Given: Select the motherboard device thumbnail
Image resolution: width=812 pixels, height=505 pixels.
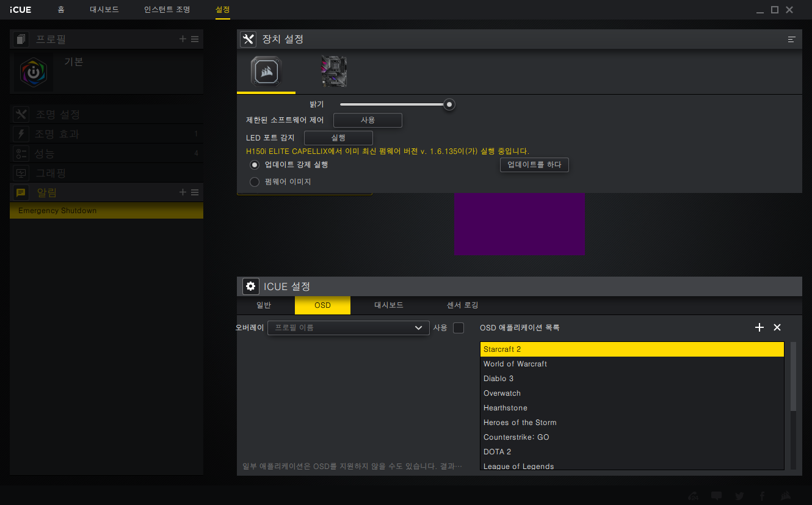Looking at the screenshot, I should 334,71.
